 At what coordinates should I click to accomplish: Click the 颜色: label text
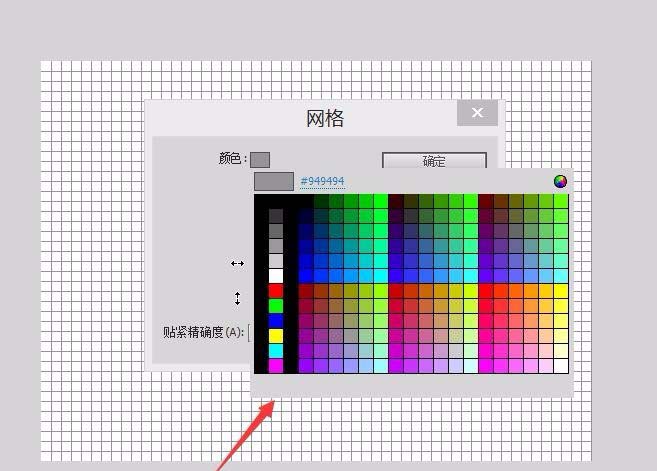pos(233,159)
